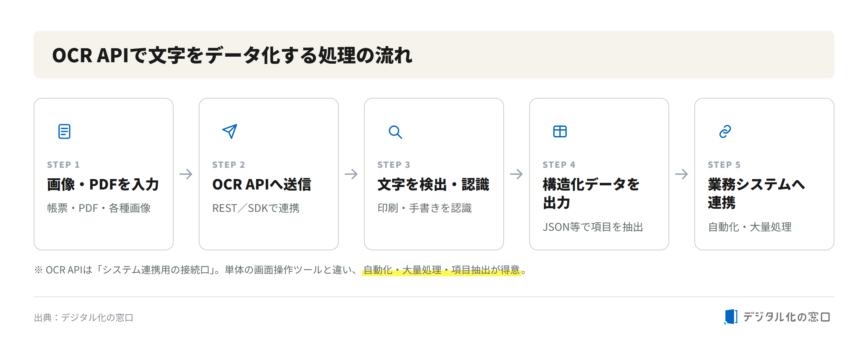Image resolution: width=868 pixels, height=358 pixels.
Task: Click the arrow between Step 4 and Step 5
Action: coord(681,174)
